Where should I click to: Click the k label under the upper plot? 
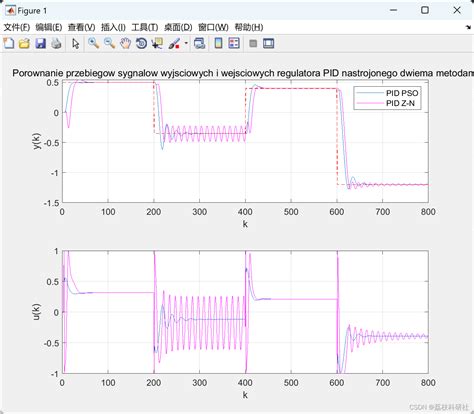245,224
